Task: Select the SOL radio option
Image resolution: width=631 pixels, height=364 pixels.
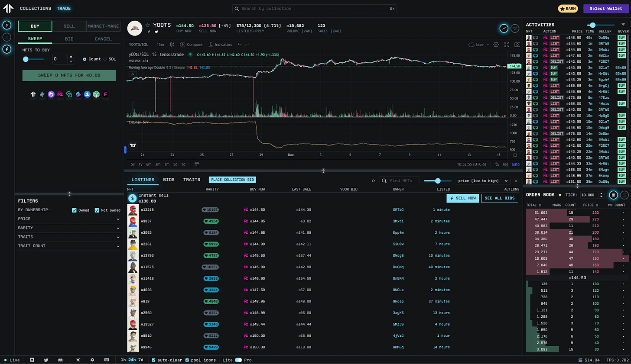Action: [105, 59]
